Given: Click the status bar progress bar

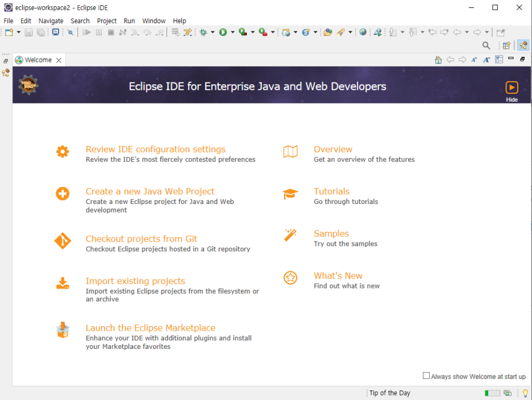Looking at the screenshot, I should coord(492,393).
